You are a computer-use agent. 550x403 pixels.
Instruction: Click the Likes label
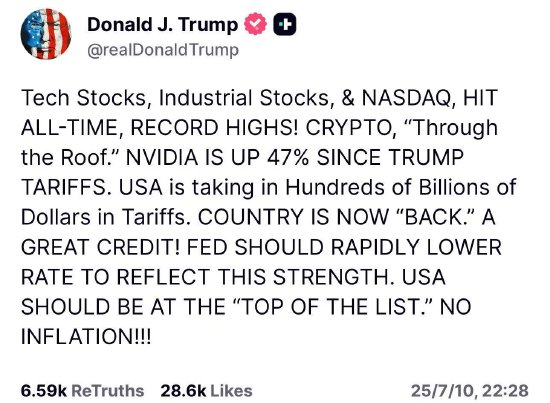(x=231, y=391)
